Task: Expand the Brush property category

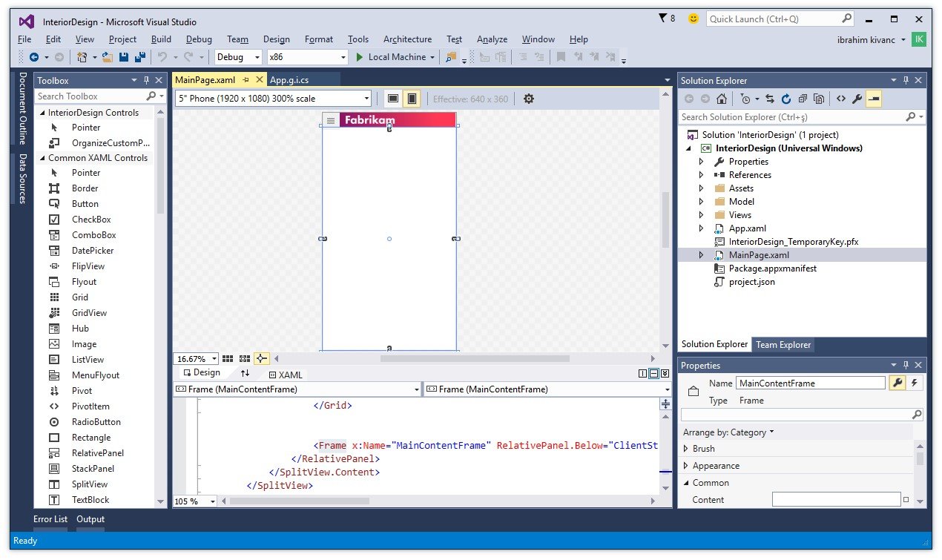Action: coord(686,449)
